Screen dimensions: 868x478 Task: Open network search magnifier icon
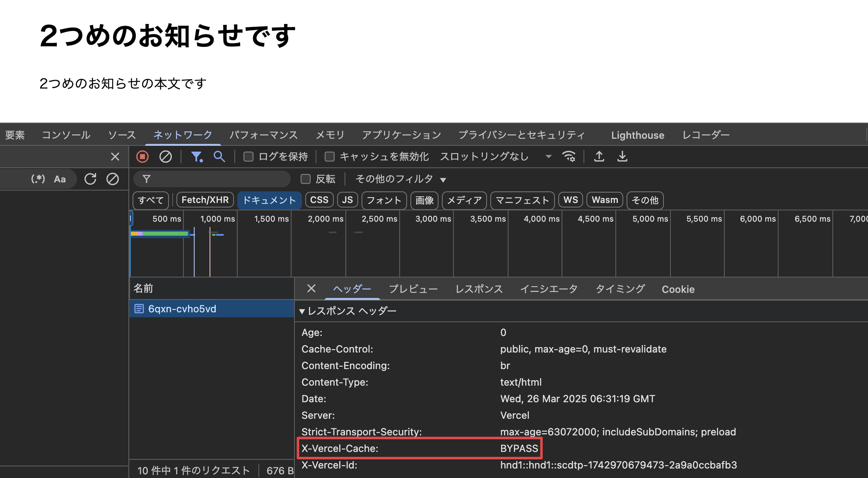click(x=219, y=157)
